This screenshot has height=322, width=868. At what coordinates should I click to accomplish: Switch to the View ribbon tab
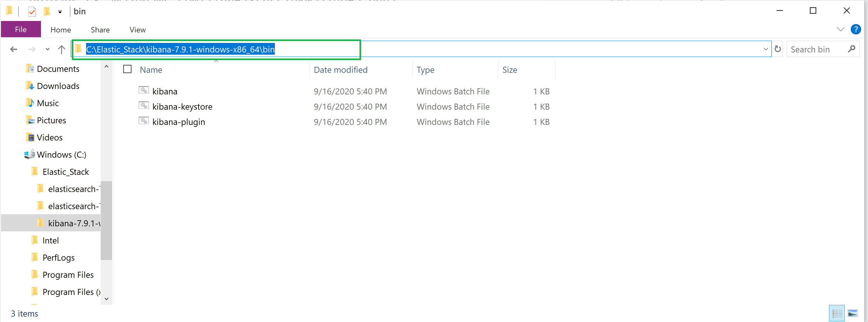pos(138,30)
